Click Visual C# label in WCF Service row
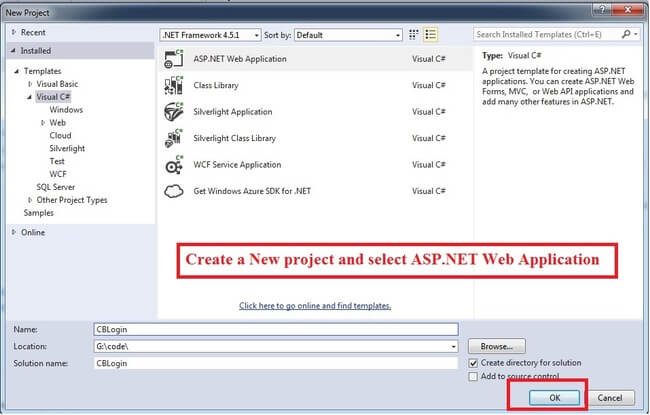This screenshot has height=415, width=650. 429,165
